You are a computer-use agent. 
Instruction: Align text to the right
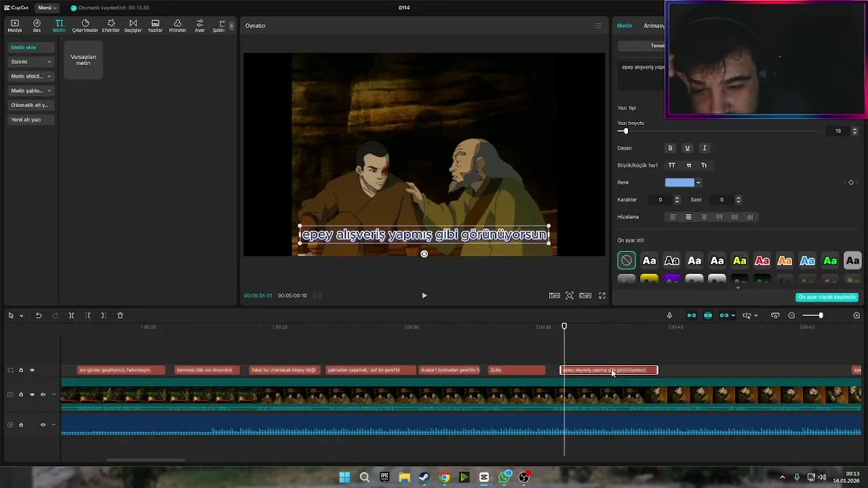coord(704,217)
